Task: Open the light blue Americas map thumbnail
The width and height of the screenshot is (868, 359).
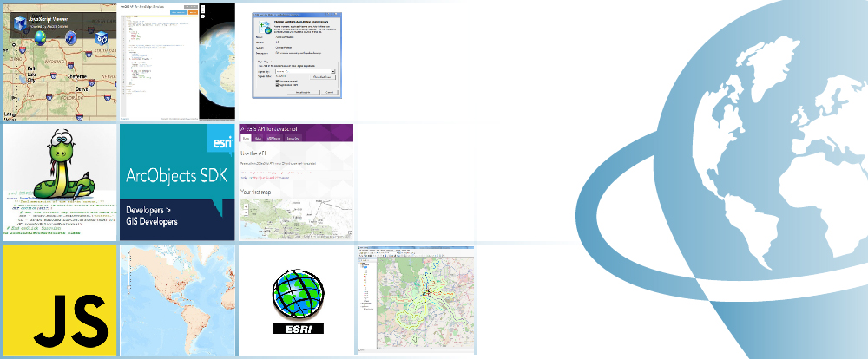Action: [x=177, y=300]
